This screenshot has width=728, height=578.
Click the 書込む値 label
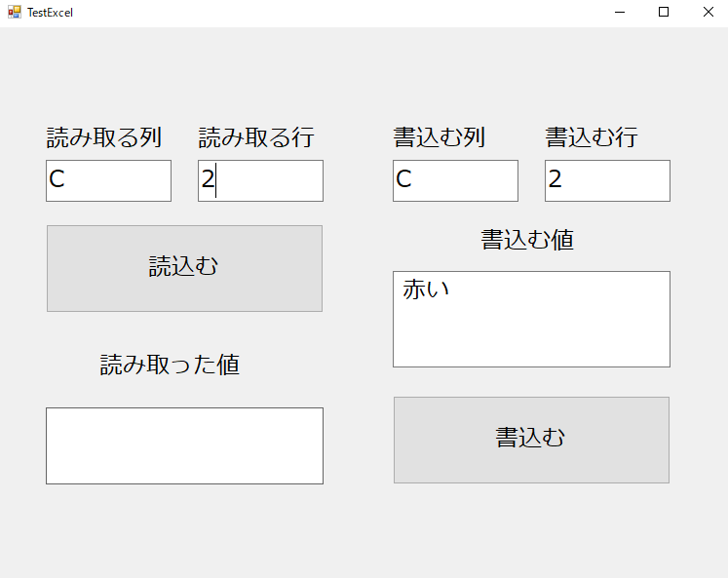pyautogui.click(x=527, y=240)
